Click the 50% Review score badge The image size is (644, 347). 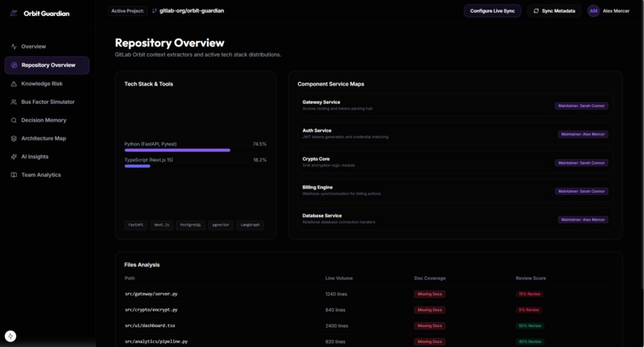(530, 325)
